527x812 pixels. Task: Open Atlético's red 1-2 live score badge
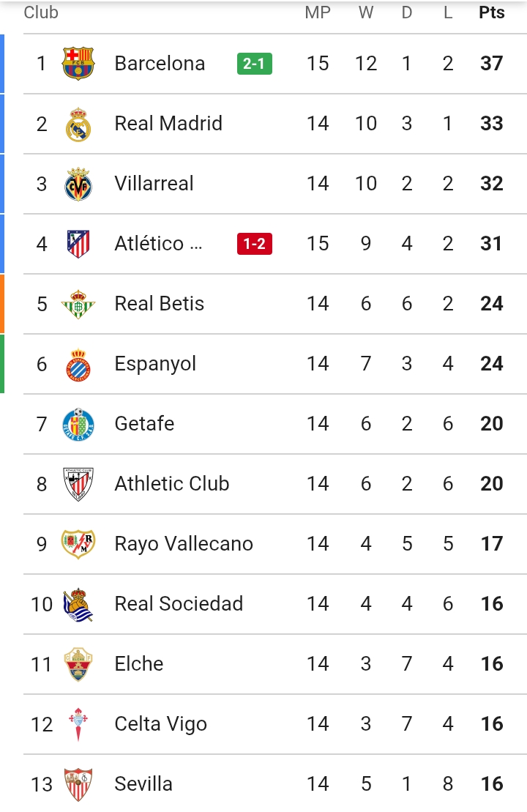click(x=254, y=244)
